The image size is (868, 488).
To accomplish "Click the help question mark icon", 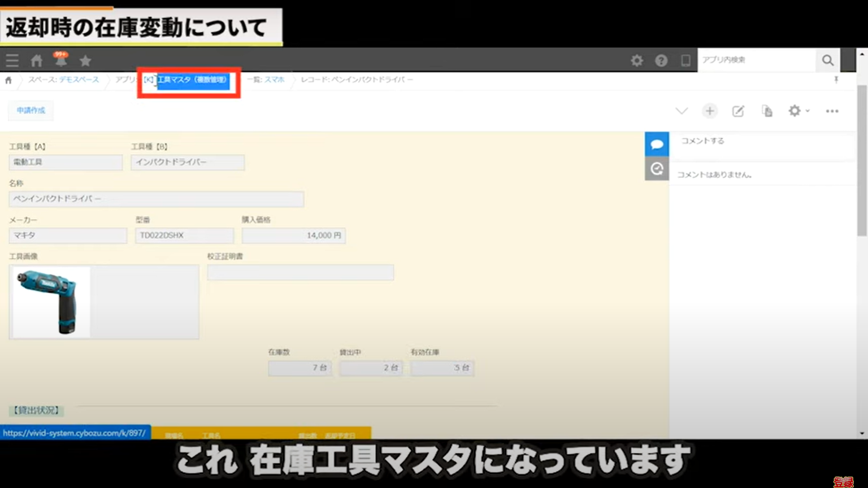I will click(661, 60).
